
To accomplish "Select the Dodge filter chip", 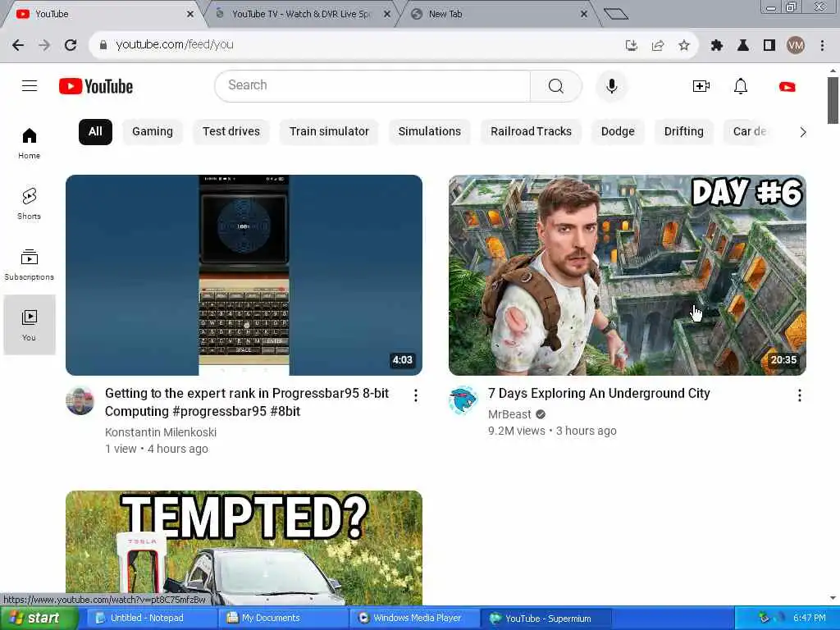I will point(618,132).
